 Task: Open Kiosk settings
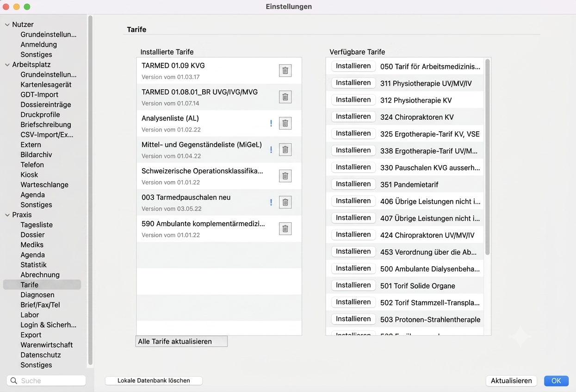tap(29, 175)
